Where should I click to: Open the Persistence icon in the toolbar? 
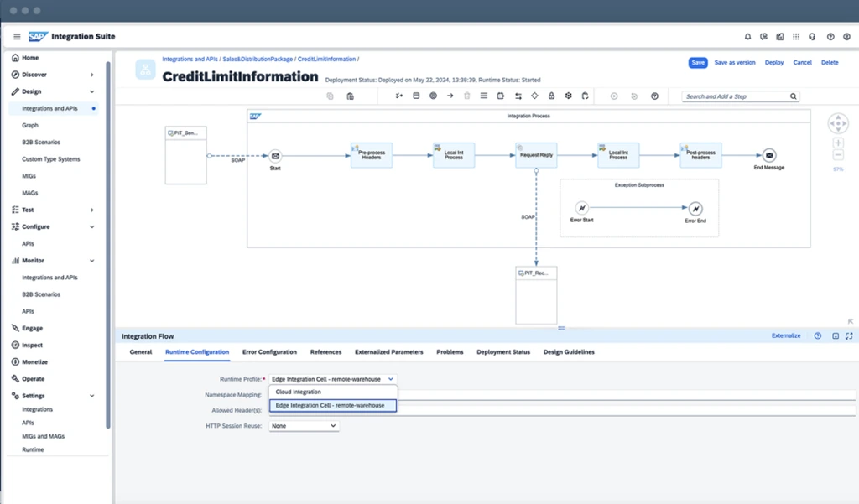pos(569,96)
